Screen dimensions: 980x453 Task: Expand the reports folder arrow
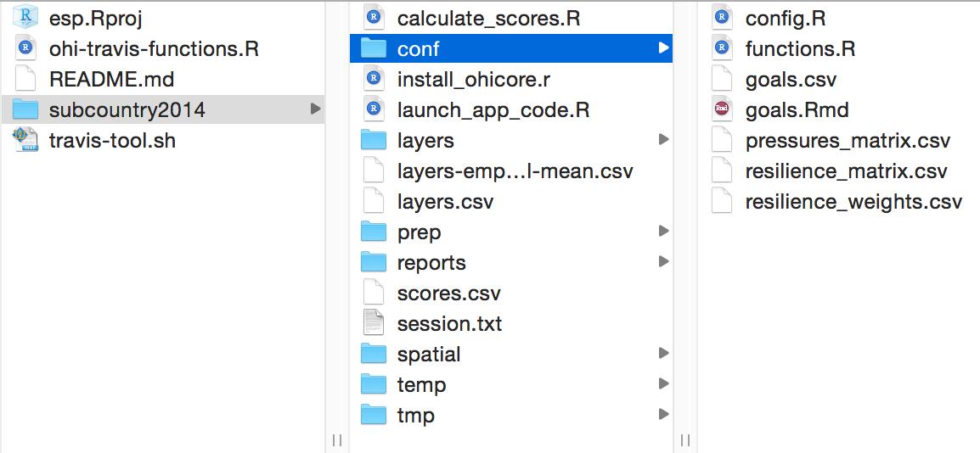(663, 262)
